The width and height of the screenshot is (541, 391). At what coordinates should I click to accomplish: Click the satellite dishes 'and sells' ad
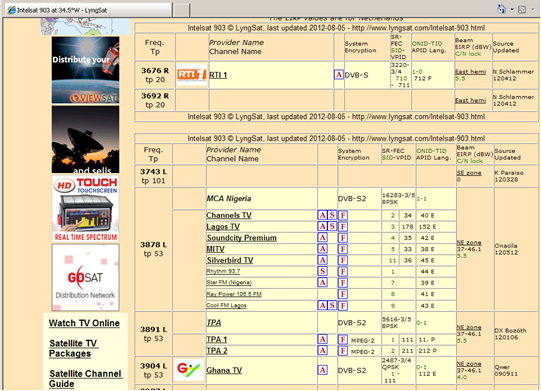coord(86,139)
